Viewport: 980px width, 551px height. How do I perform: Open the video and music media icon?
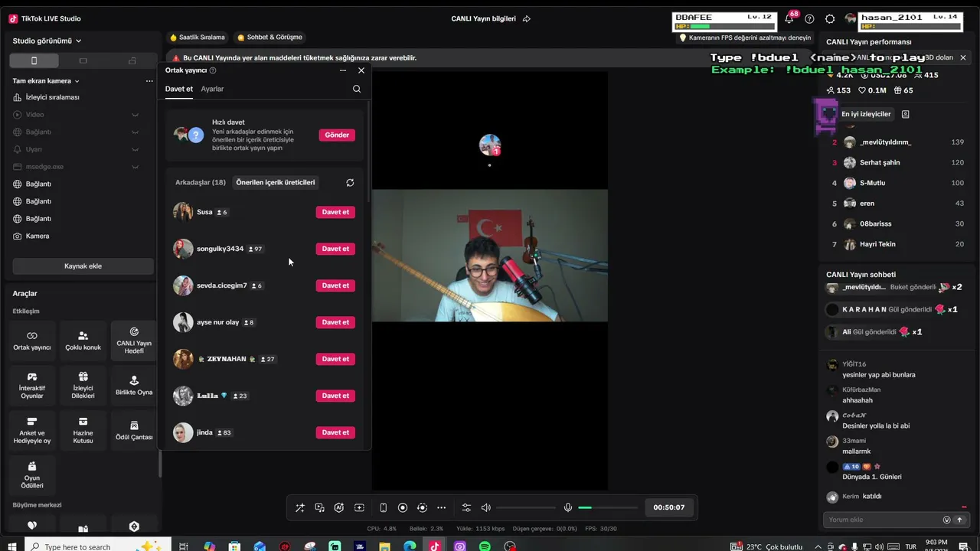point(319,507)
